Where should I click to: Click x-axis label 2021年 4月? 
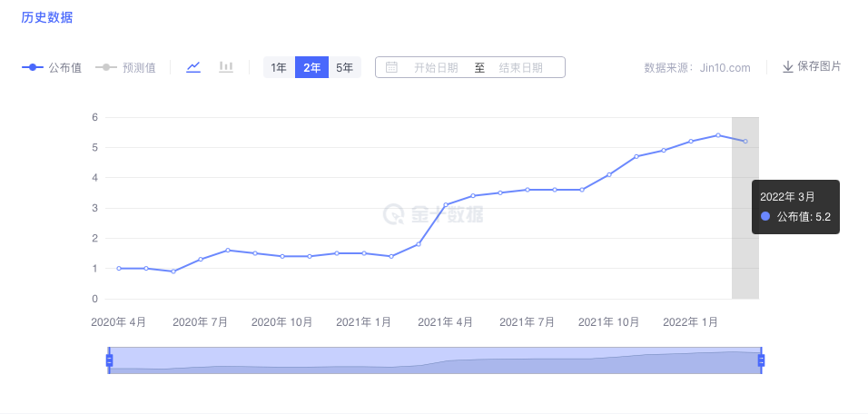[446, 322]
